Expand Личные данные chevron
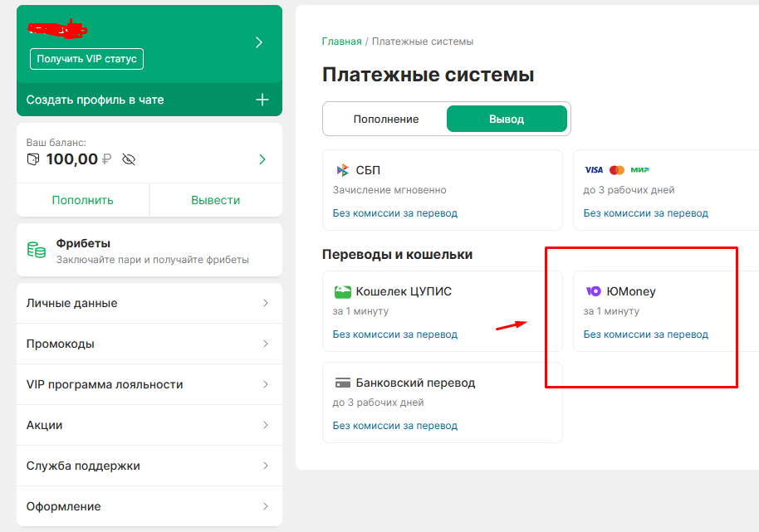The height and width of the screenshot is (532, 759). pos(265,303)
